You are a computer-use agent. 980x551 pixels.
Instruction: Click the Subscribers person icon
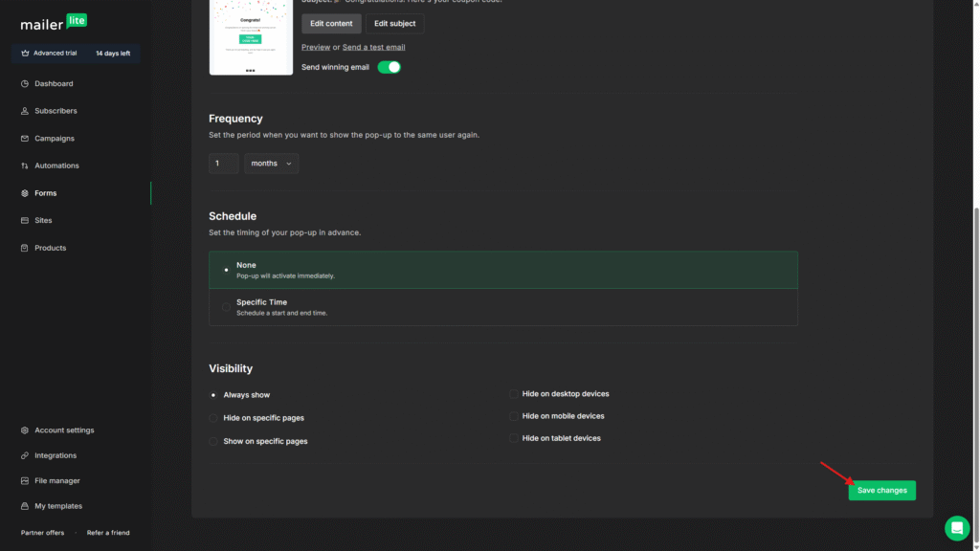point(25,111)
